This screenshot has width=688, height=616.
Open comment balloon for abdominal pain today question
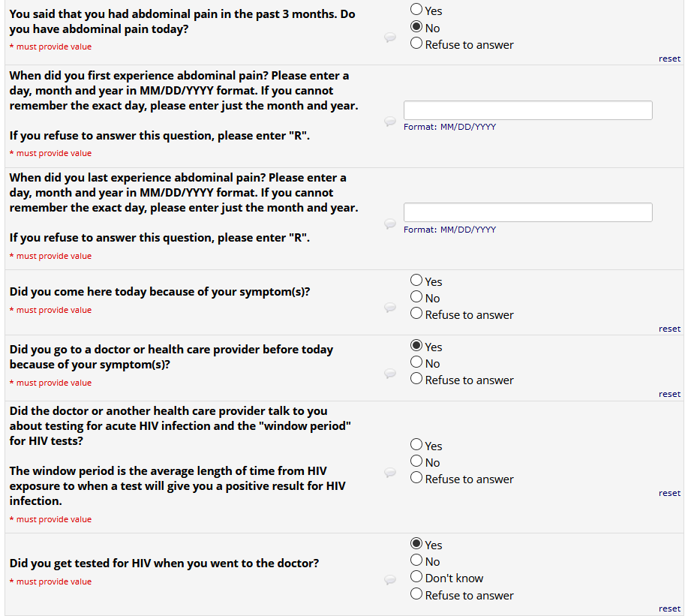click(x=390, y=38)
